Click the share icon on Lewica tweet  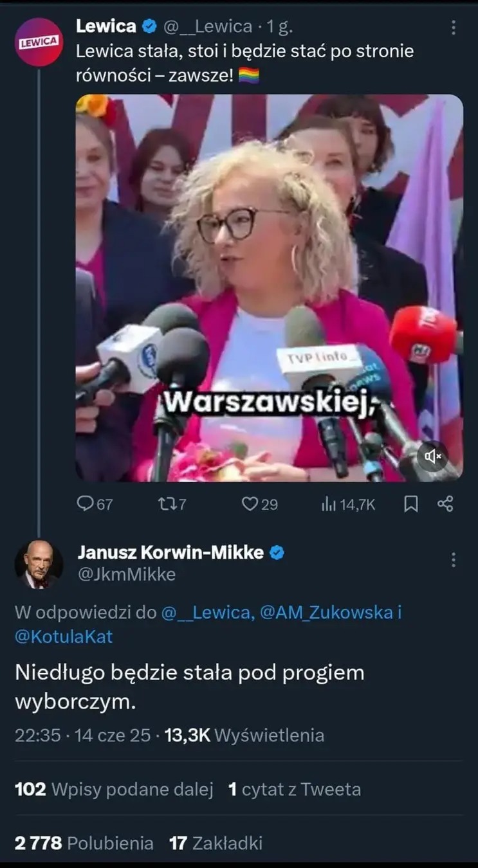[x=445, y=504]
